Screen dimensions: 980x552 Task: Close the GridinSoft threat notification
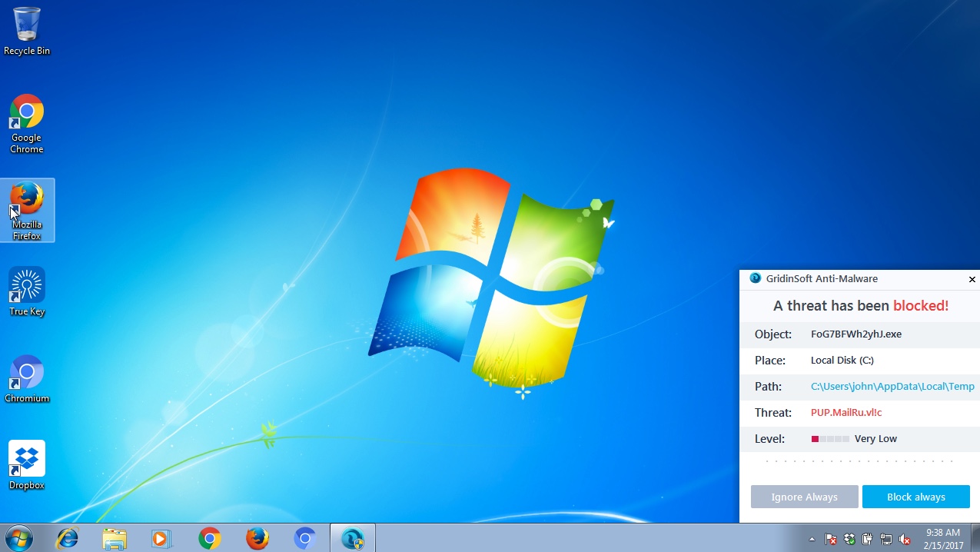[x=972, y=279]
